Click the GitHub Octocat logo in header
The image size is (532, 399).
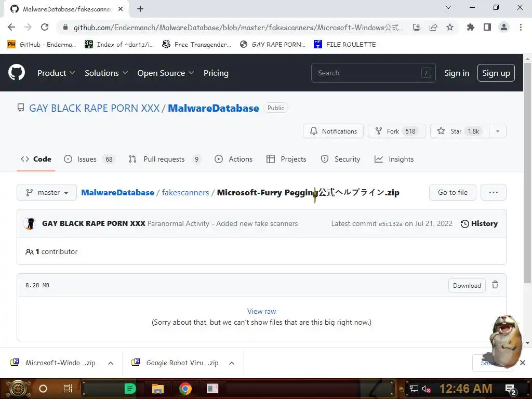[x=17, y=73]
